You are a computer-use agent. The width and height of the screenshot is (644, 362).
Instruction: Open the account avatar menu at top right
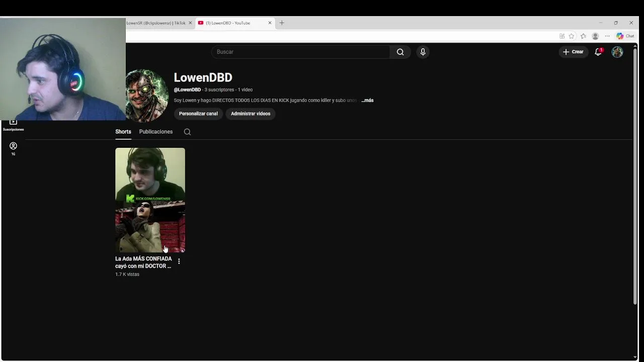(617, 52)
